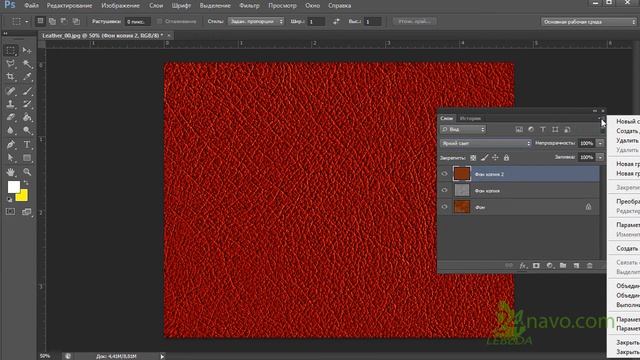Swap foreground and background colors
Screen dimensions: 640x360
(x=27, y=183)
